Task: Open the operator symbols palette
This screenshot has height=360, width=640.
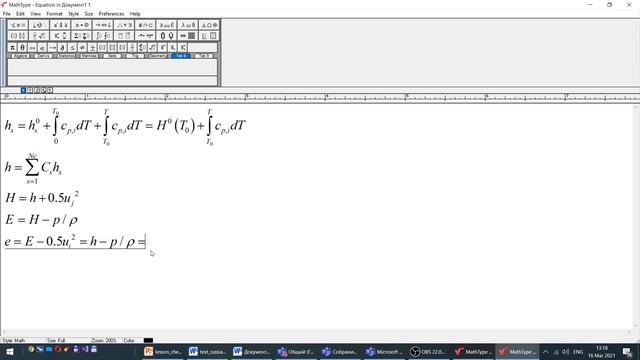Action: pyautogui.click(x=82, y=25)
